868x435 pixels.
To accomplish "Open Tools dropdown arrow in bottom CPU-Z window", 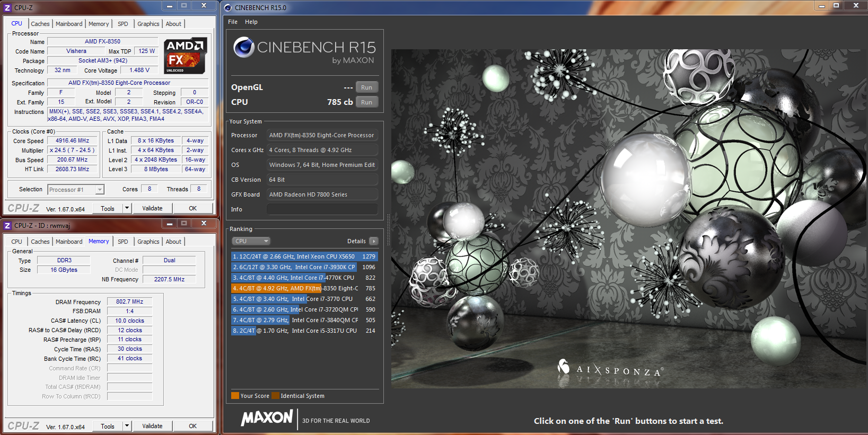I will pos(127,426).
